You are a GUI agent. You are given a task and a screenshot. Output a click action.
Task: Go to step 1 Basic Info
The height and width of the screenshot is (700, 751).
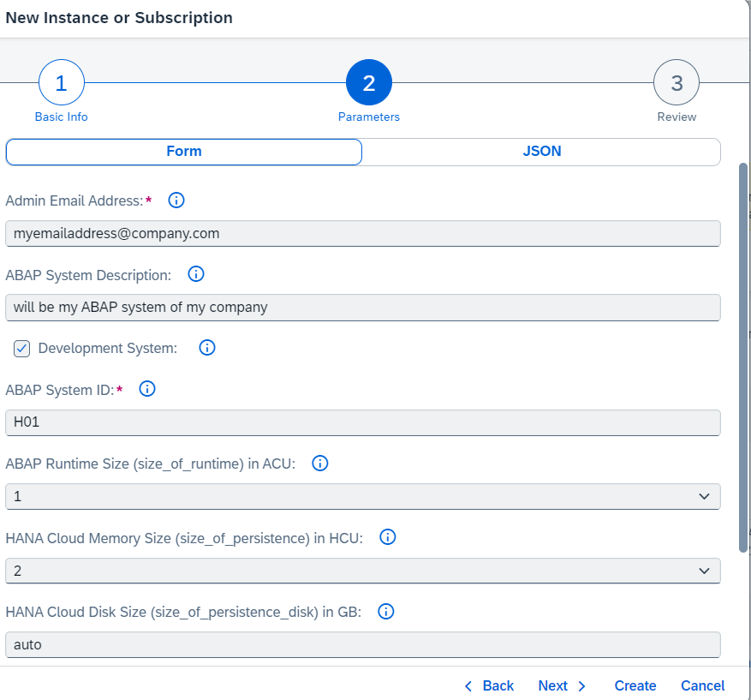[61, 84]
